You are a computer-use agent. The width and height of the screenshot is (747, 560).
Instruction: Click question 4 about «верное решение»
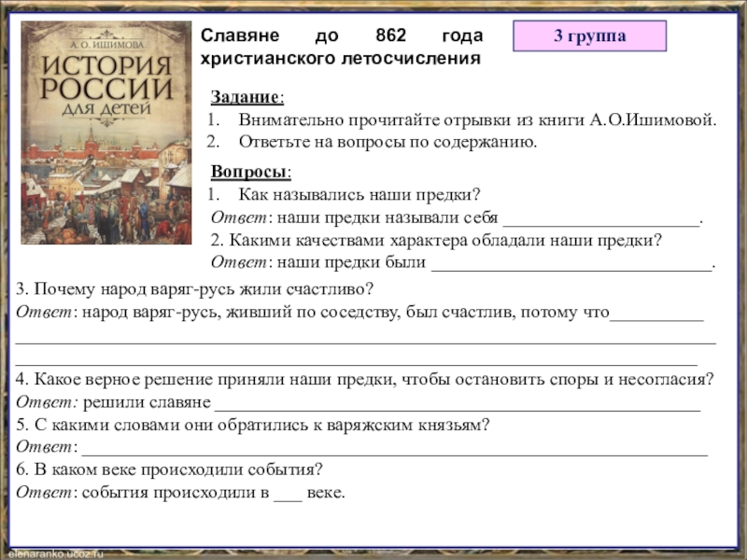coord(365,379)
